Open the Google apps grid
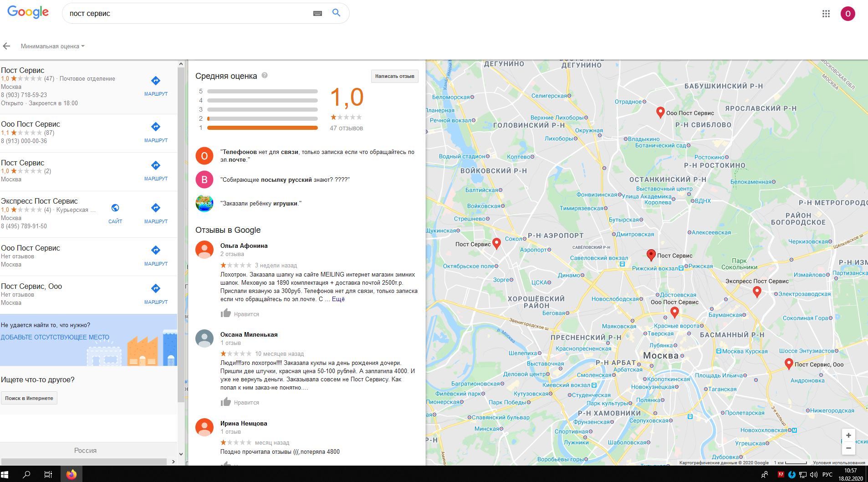The width and height of the screenshot is (868, 482). pyautogui.click(x=826, y=14)
